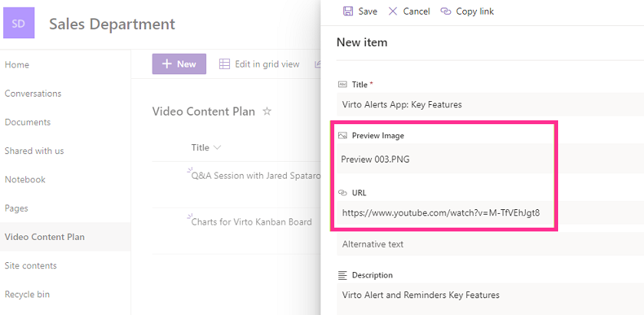This screenshot has width=644, height=315.
Task: Open Notebook in site navigation
Action: pyautogui.click(x=25, y=179)
